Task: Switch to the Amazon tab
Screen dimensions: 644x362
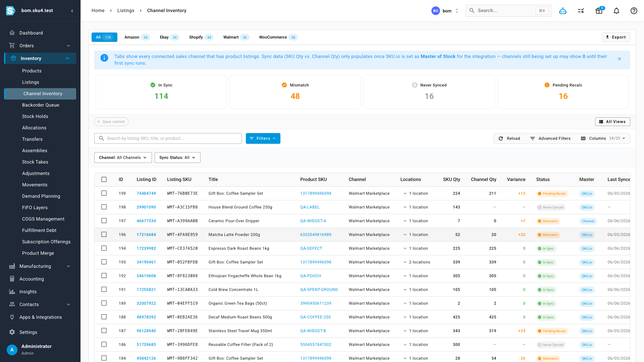Action: 137,37
